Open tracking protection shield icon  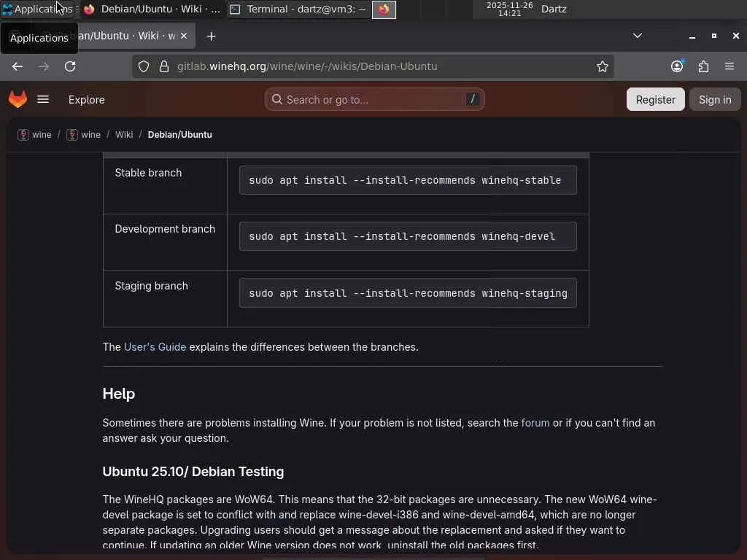click(x=144, y=66)
